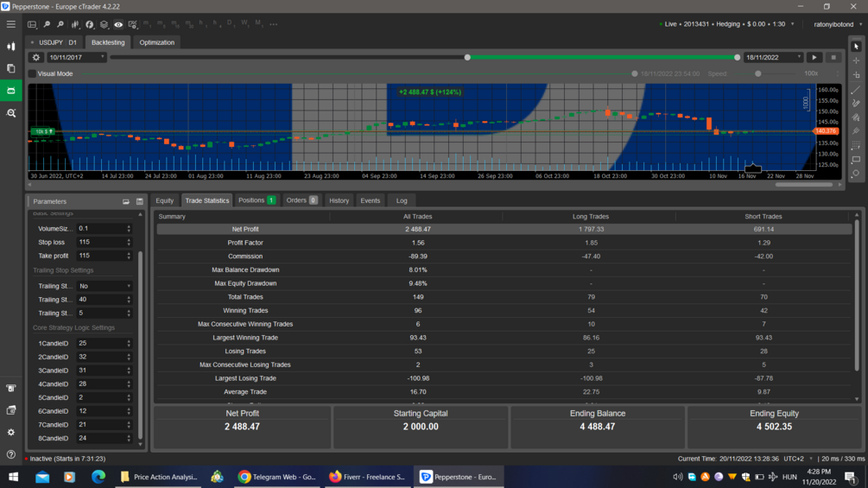The image size is (868, 488).
Task: Open Fiverr Firefox taskbar item
Action: (x=367, y=477)
